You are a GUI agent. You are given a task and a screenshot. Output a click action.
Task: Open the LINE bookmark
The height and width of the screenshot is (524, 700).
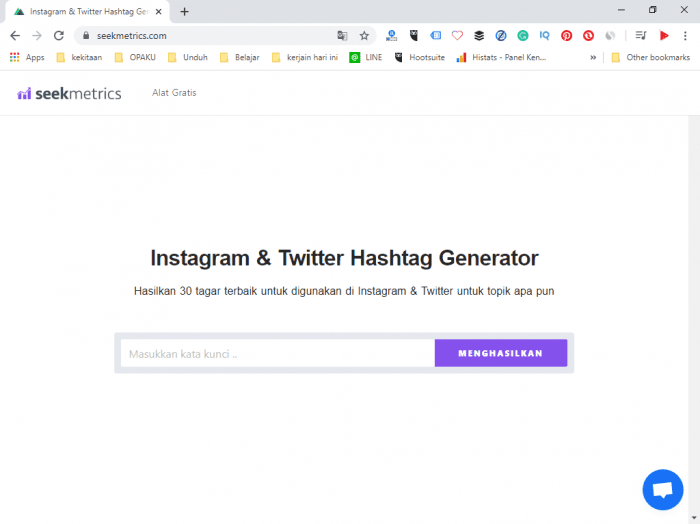tap(366, 57)
